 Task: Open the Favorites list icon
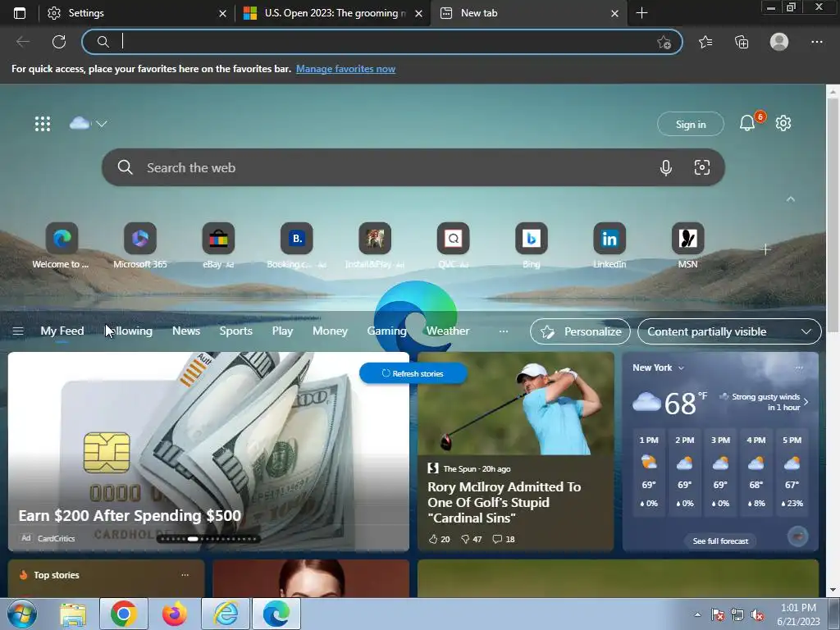coord(705,42)
